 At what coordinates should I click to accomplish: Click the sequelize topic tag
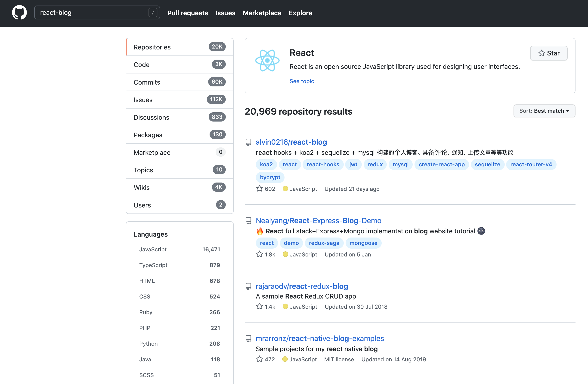pyautogui.click(x=487, y=164)
